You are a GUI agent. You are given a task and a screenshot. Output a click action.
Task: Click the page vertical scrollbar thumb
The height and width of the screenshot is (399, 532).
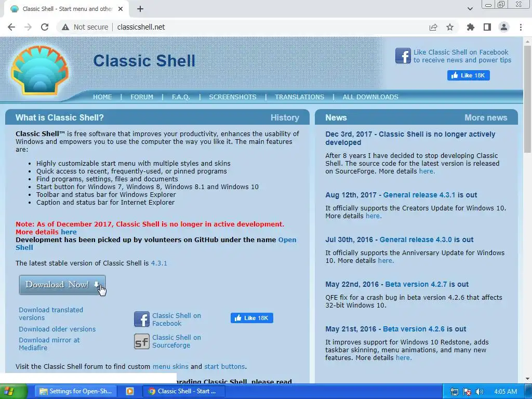point(527,98)
